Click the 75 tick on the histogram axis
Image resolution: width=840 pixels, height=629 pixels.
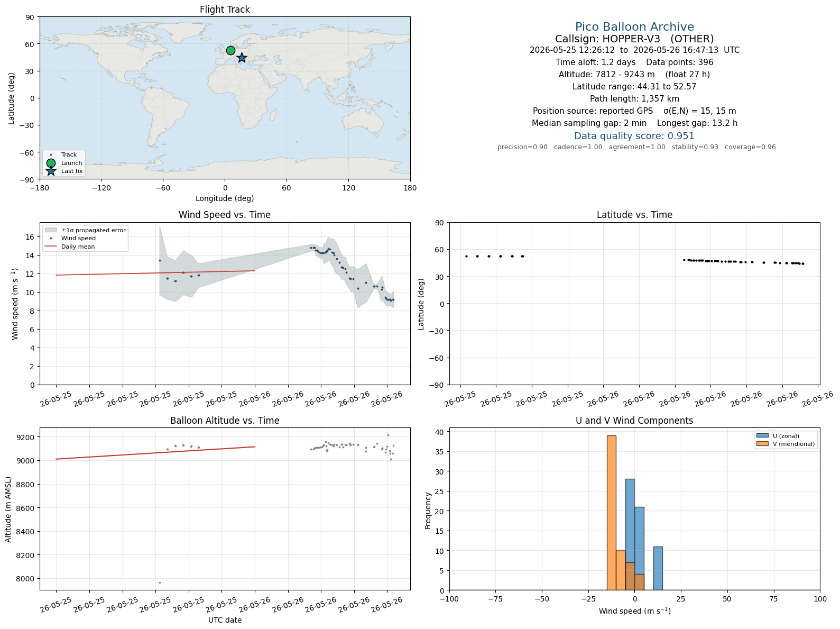click(773, 599)
